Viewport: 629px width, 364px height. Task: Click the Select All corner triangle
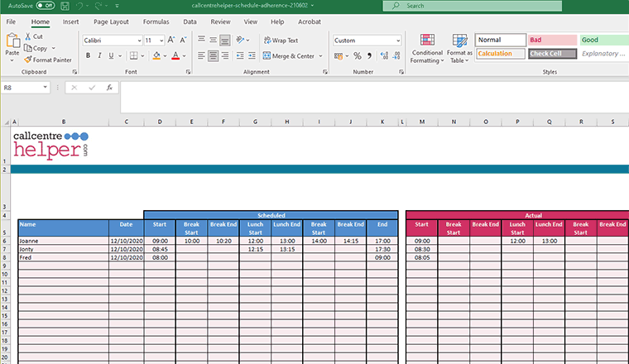(x=6, y=122)
